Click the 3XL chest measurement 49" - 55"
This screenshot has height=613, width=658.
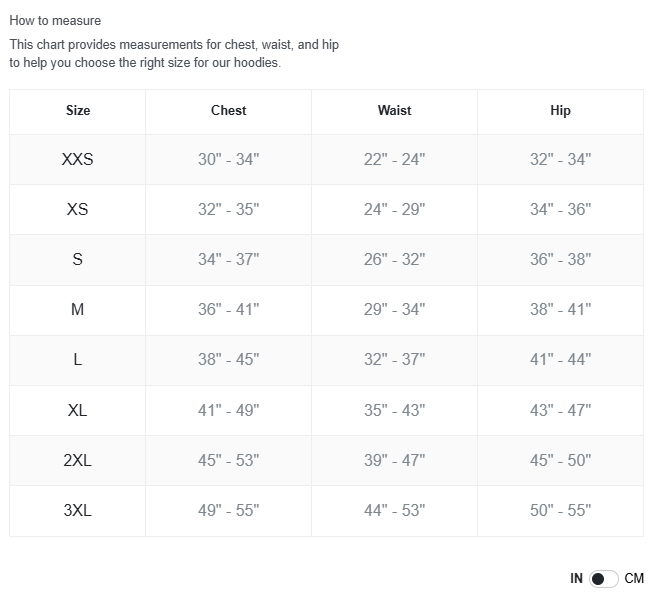(x=228, y=511)
